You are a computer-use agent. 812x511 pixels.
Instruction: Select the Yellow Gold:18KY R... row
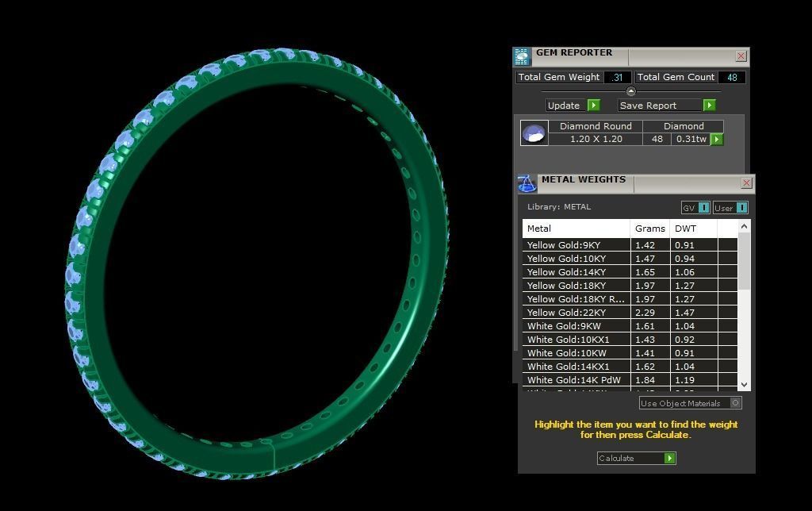pos(630,298)
